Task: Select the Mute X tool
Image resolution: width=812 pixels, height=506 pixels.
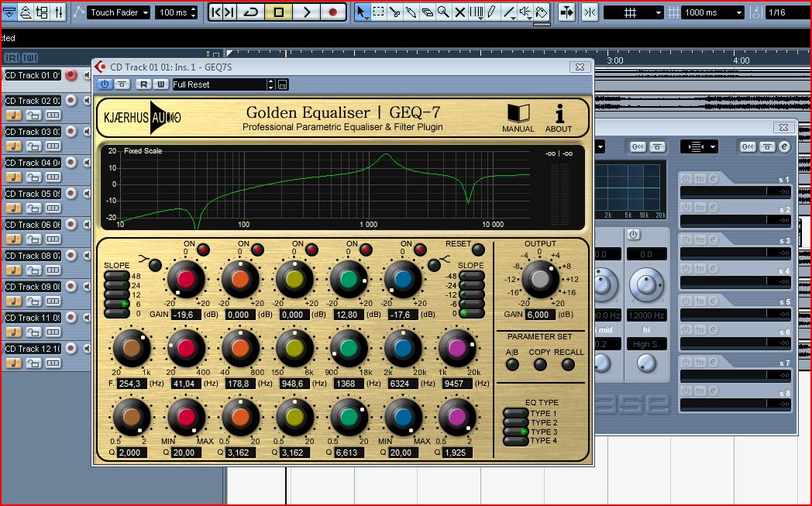Action: (459, 12)
